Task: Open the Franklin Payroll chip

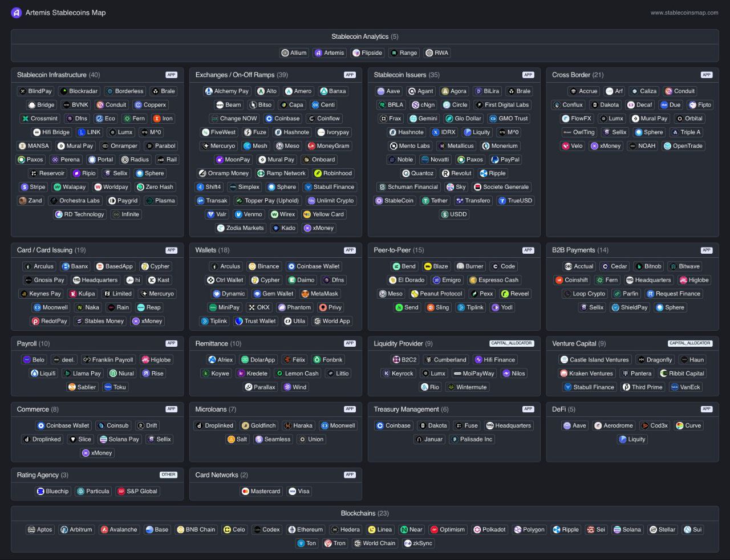Action: (x=108, y=360)
